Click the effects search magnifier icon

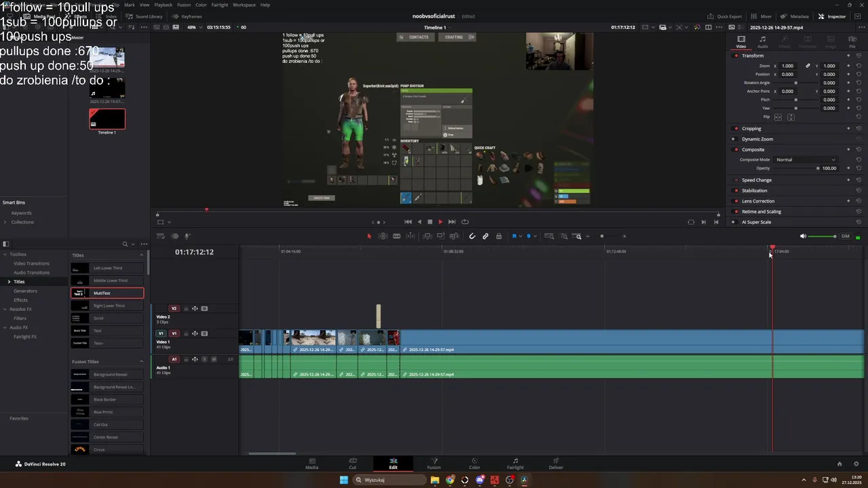125,244
